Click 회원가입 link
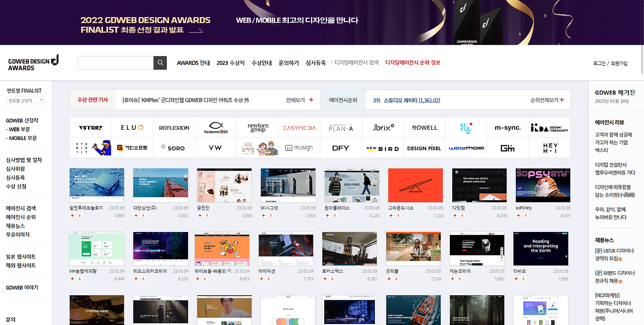The image size is (644, 325). pos(619,63)
